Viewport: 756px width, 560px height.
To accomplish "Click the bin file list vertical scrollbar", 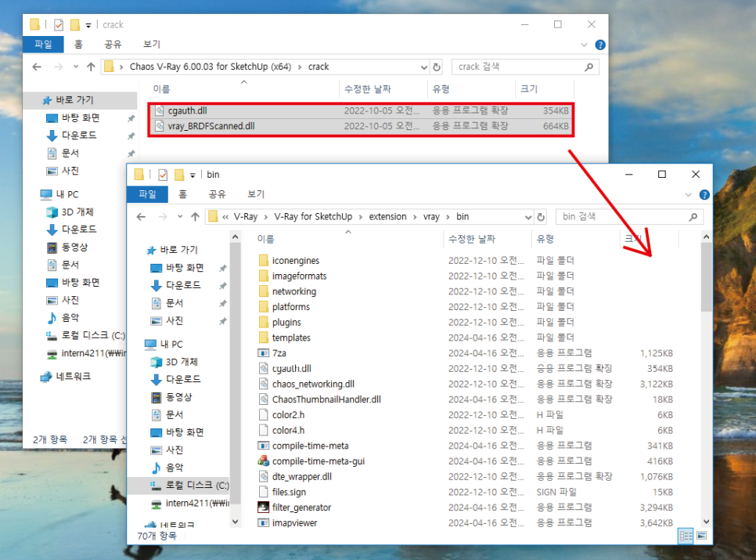I will click(707, 277).
